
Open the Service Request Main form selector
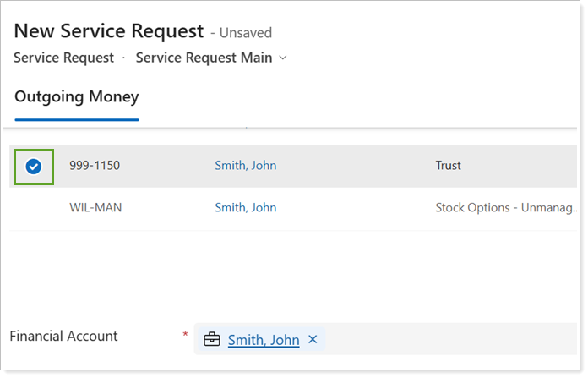204,58
